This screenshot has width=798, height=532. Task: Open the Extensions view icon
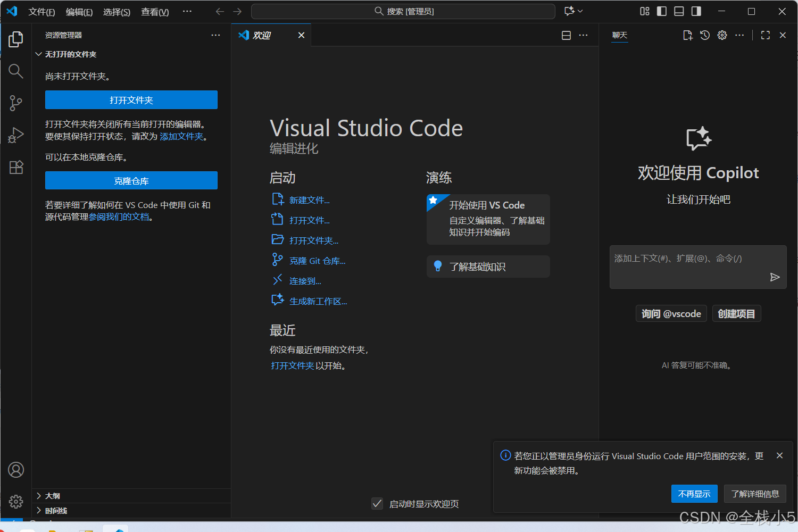point(16,167)
